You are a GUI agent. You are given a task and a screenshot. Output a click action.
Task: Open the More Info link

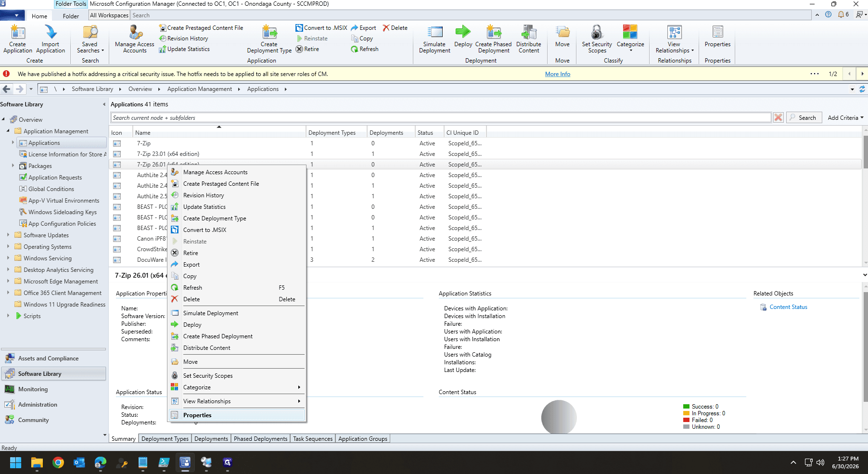coord(558,74)
